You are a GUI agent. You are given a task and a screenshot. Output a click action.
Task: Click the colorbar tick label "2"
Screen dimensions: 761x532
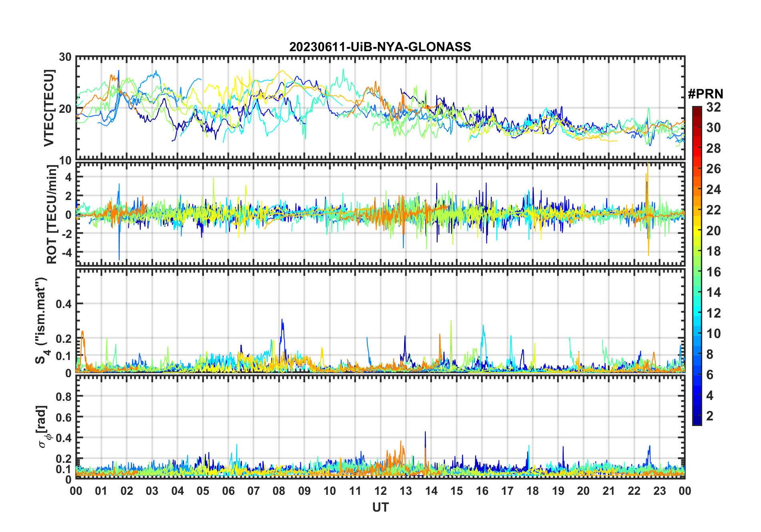pyautogui.click(x=710, y=416)
